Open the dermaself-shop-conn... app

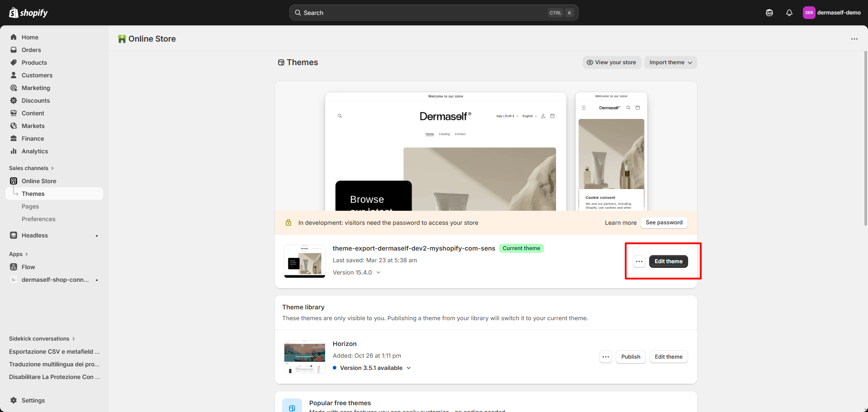tap(54, 279)
